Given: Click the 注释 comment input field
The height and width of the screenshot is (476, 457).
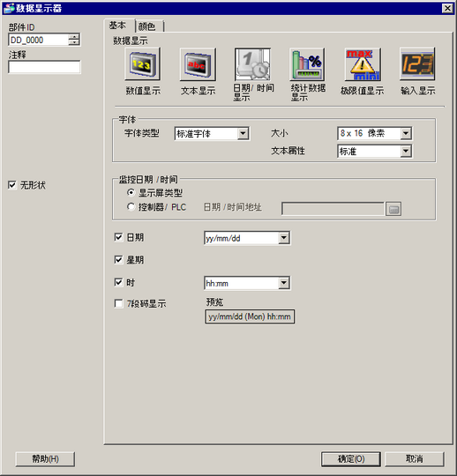Looking at the screenshot, I should click(x=44, y=67).
